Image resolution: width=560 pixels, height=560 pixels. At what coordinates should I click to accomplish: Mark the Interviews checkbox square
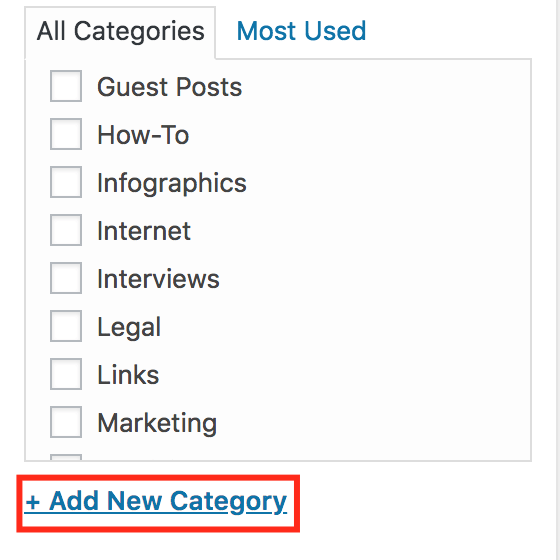point(66,278)
